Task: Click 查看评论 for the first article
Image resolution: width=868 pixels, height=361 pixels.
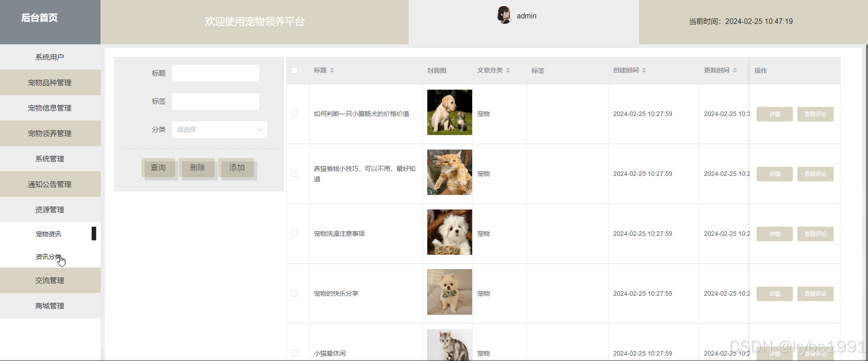Action: coord(815,114)
